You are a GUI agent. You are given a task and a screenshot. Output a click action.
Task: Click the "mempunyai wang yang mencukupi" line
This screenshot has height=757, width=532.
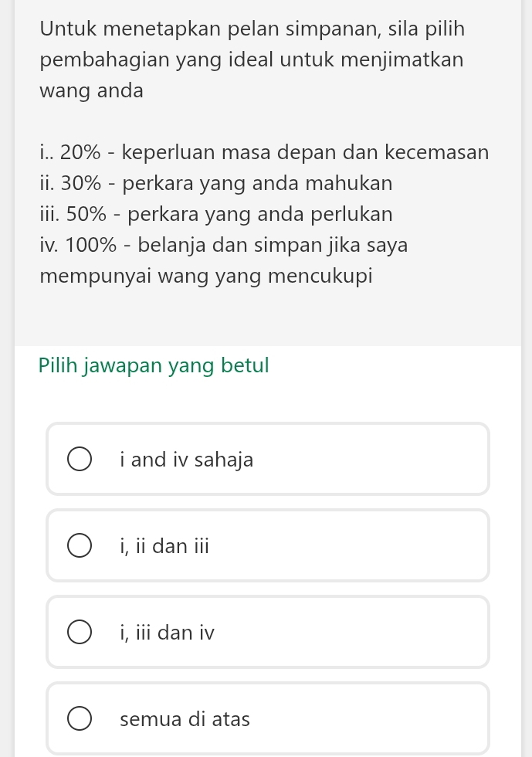[206, 276]
